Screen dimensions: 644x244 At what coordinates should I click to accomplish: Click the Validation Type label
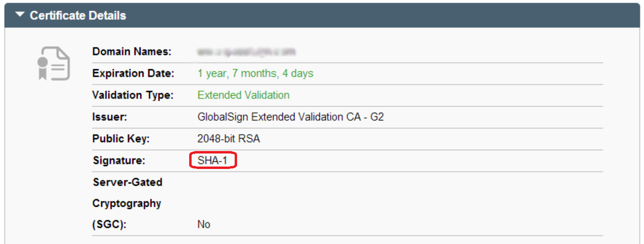133,95
